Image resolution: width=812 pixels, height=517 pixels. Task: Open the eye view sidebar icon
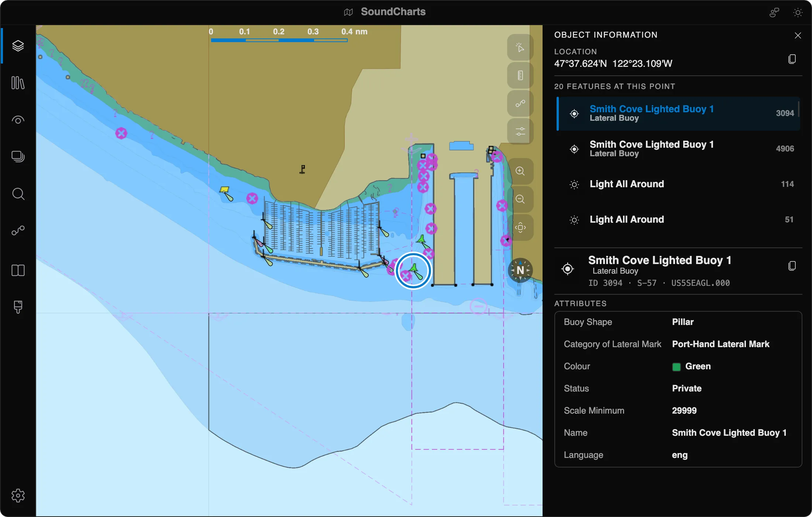tap(18, 120)
